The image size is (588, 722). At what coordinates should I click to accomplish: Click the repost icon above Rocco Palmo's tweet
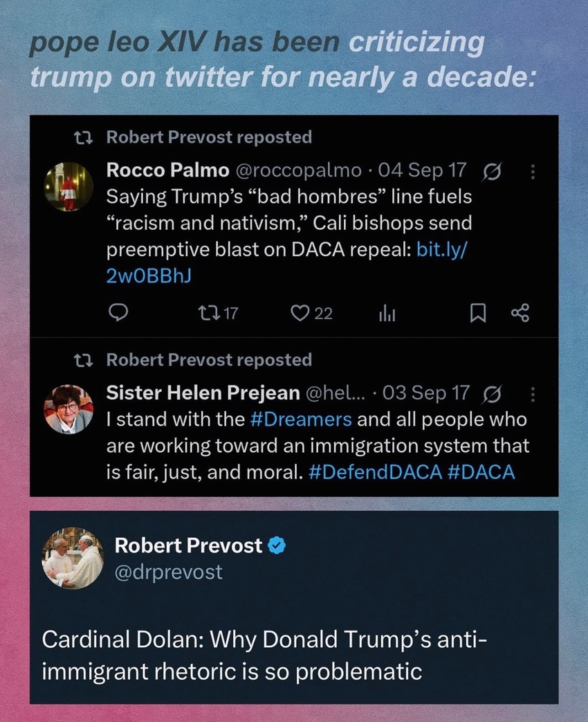[x=87, y=137]
